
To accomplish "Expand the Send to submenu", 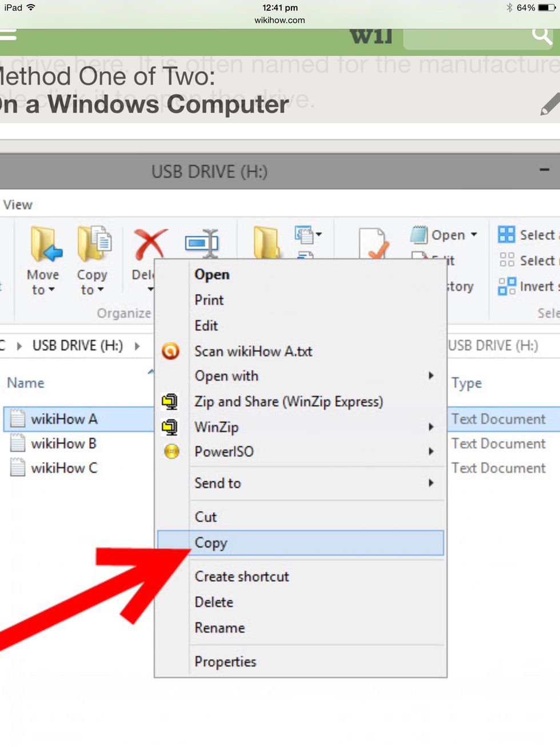I will (431, 483).
